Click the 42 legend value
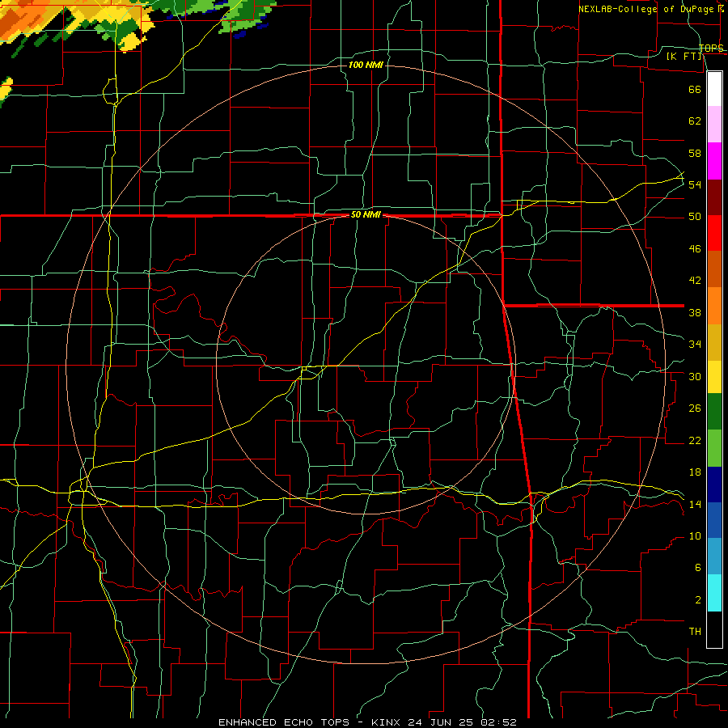Viewport: 728px width, 728px height. [695, 281]
